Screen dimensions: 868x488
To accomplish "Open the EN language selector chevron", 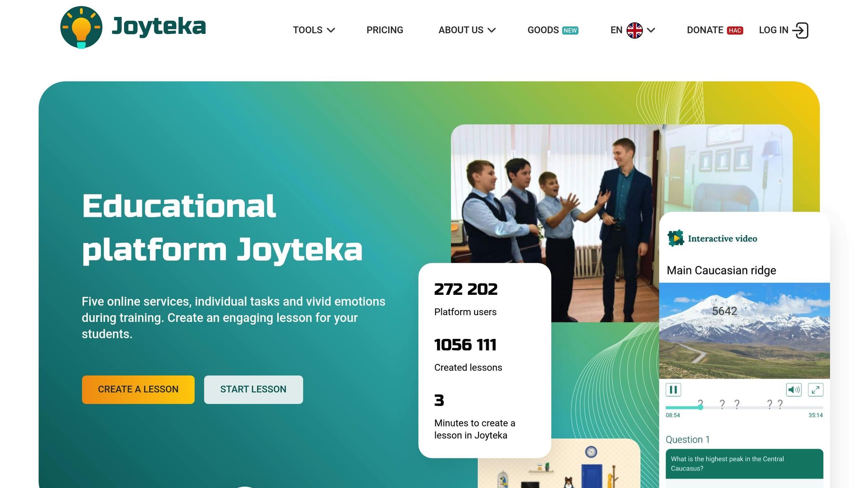I will (651, 30).
